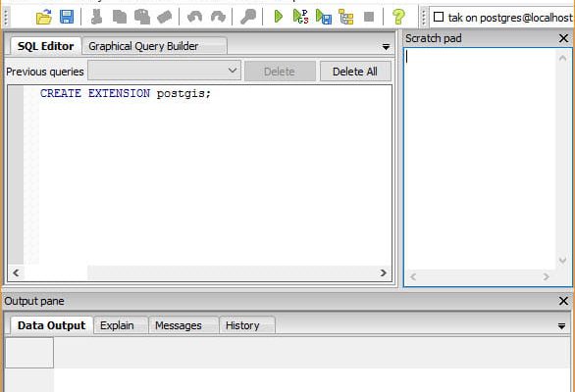Click the Undo arrow icon
This screenshot has width=575, height=392.
pos(194,17)
